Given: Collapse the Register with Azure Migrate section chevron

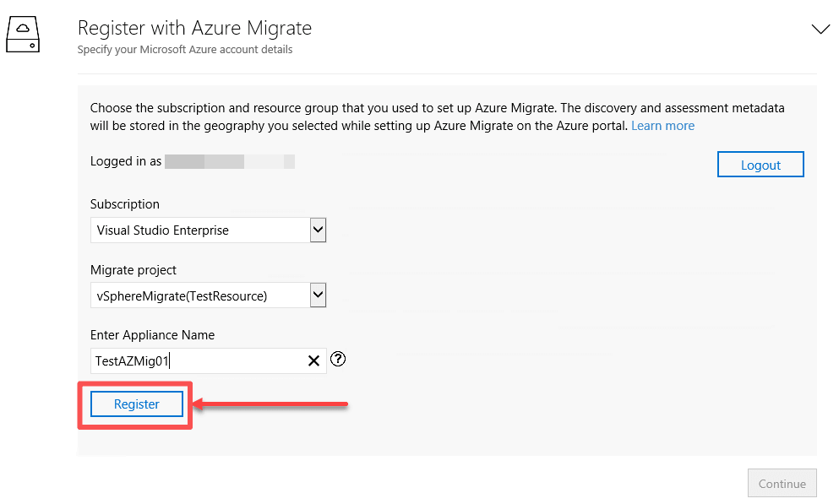Looking at the screenshot, I should pos(820,29).
